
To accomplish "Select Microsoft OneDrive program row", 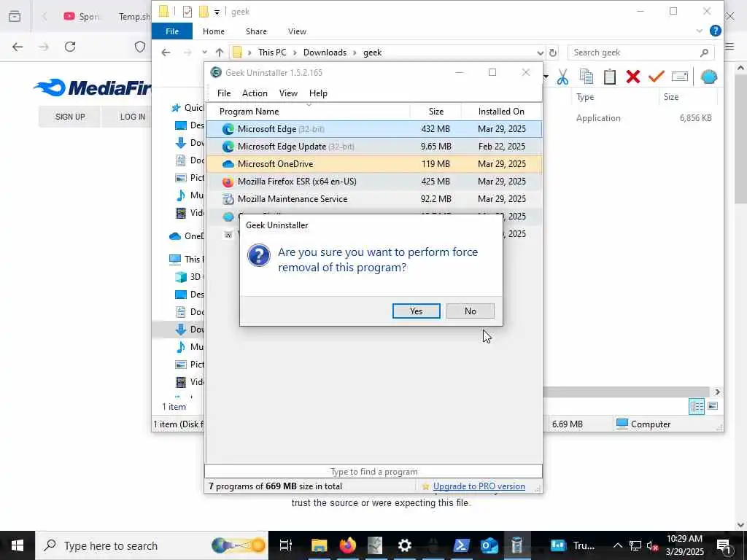I will pyautogui.click(x=373, y=164).
